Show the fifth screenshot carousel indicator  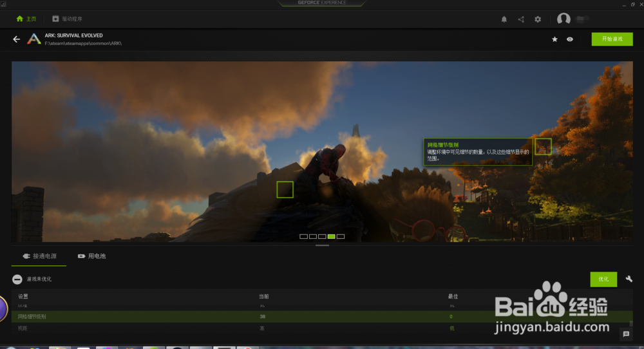341,236
